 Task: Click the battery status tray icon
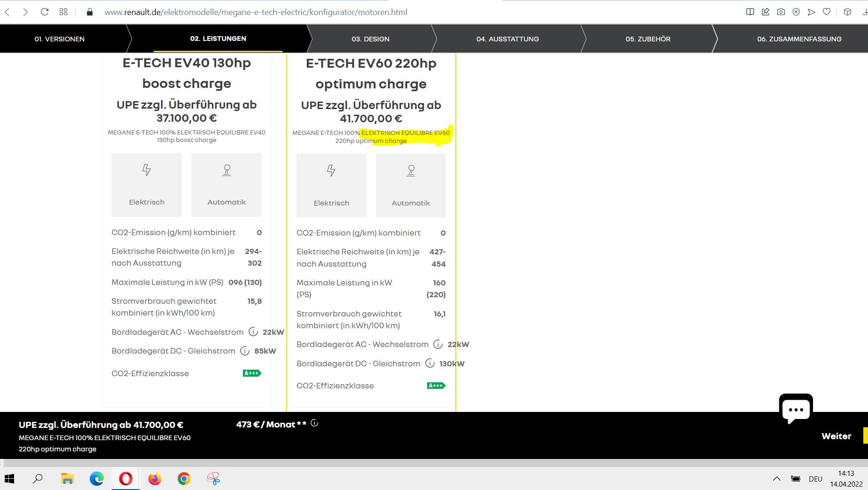796,479
